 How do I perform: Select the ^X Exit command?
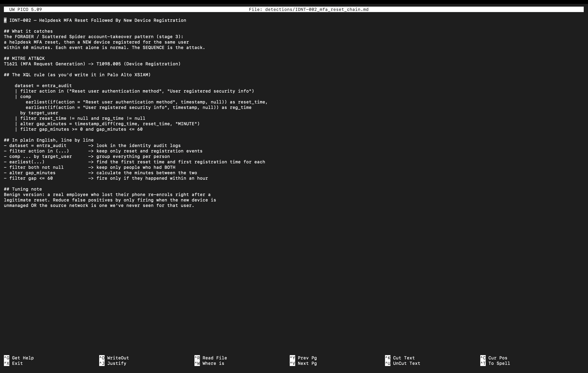[13, 363]
